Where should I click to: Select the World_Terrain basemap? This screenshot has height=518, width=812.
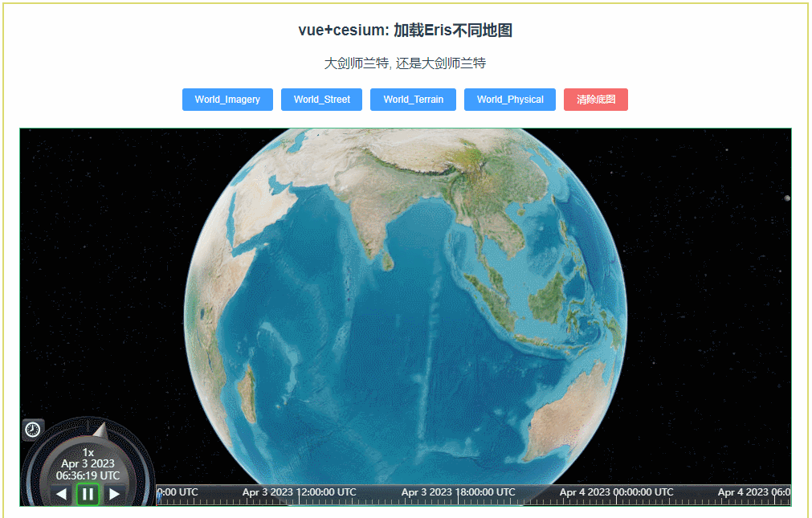click(x=413, y=99)
